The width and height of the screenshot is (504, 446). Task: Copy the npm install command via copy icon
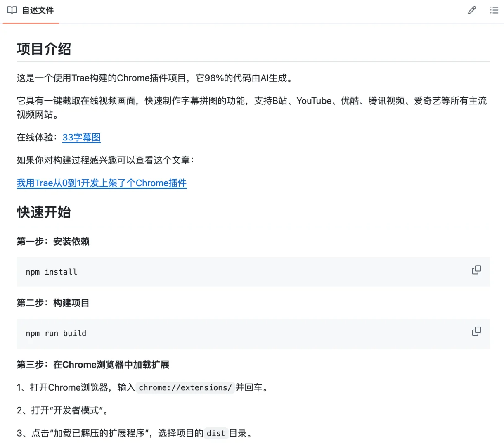pos(476,270)
